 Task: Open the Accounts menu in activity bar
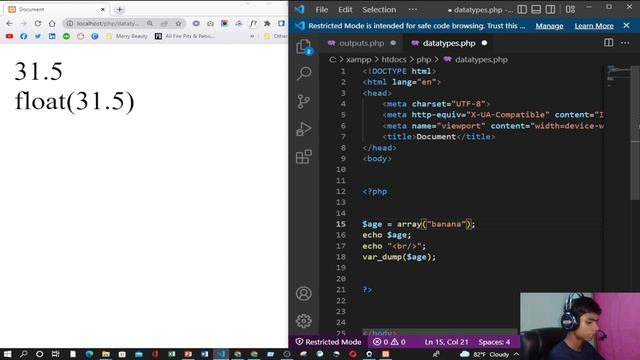click(304, 293)
